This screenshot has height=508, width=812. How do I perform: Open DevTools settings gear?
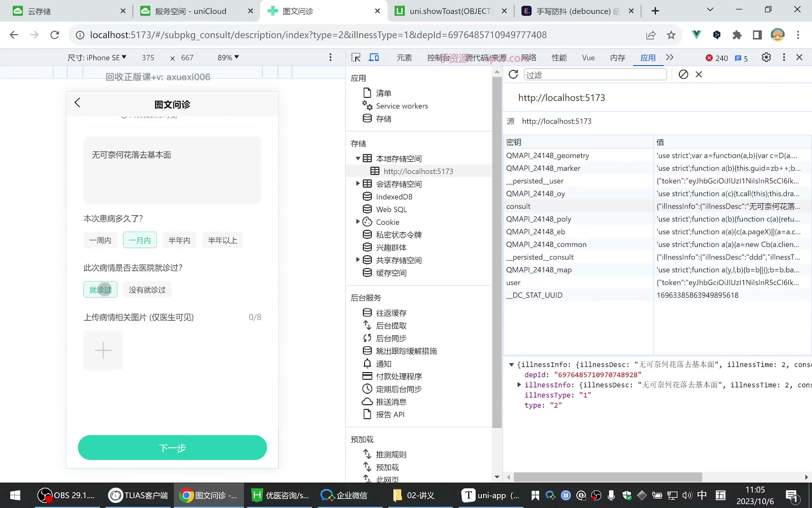(766, 58)
